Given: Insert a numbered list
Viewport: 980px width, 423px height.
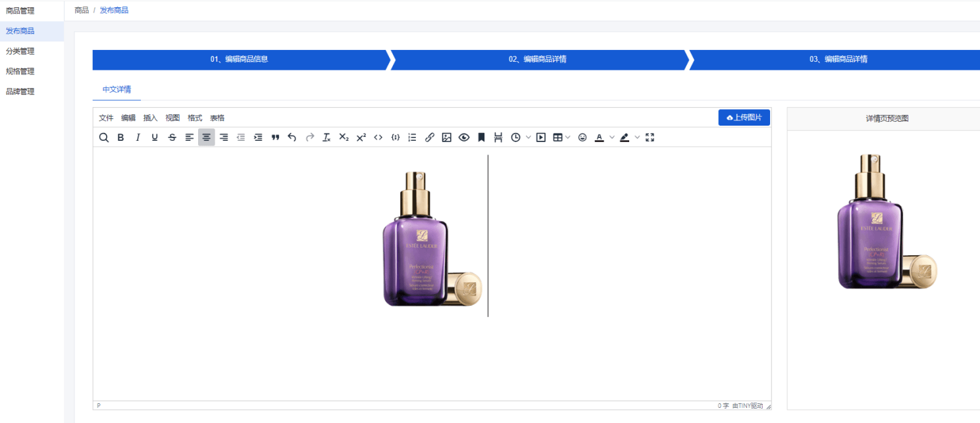Looking at the screenshot, I should 413,137.
